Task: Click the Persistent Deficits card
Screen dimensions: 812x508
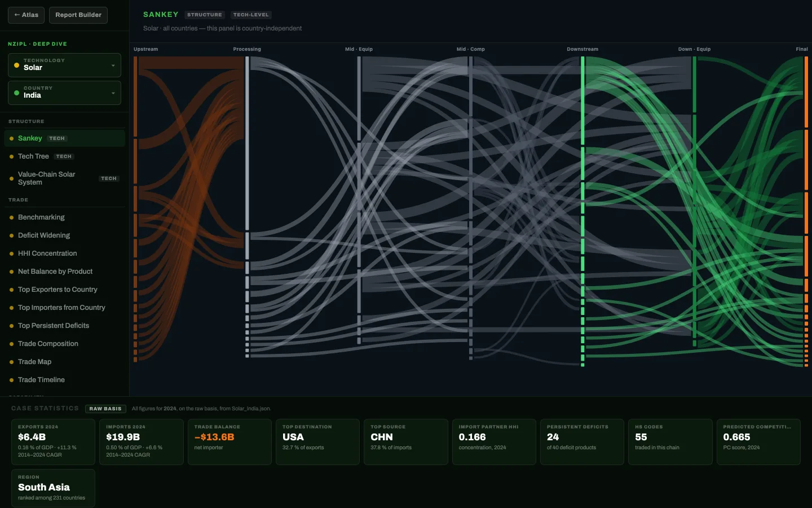Action: point(582,442)
